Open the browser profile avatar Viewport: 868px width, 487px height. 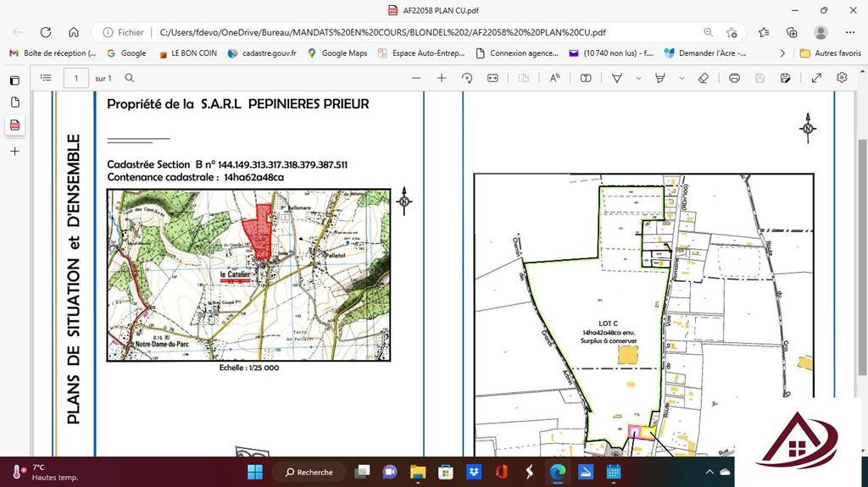point(821,32)
